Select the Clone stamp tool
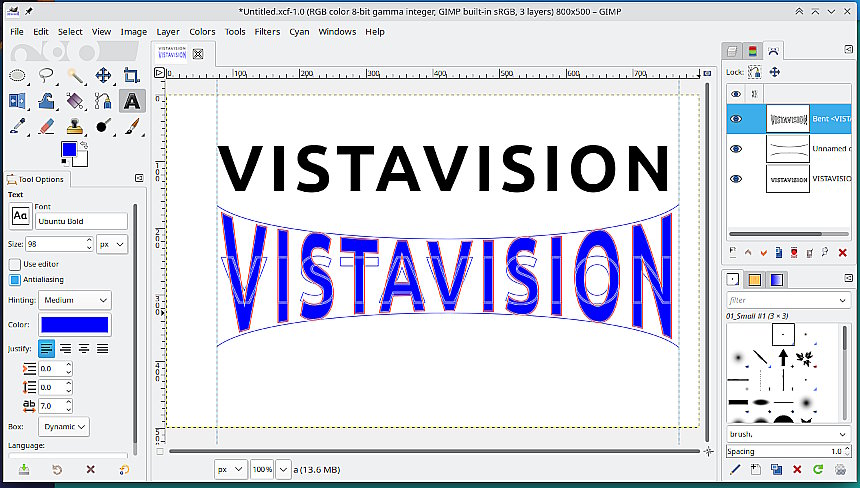Screen dimensions: 860x488 click(75, 127)
